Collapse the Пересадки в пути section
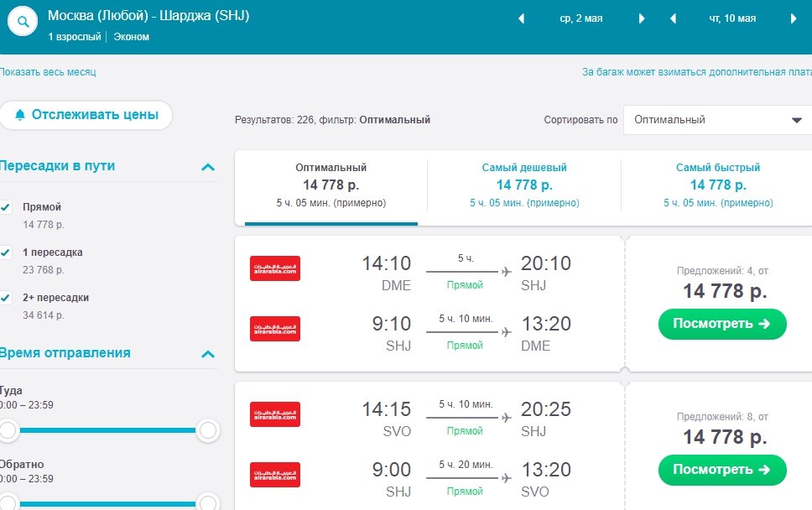Viewport: 812px width, 510px height. pyautogui.click(x=208, y=167)
